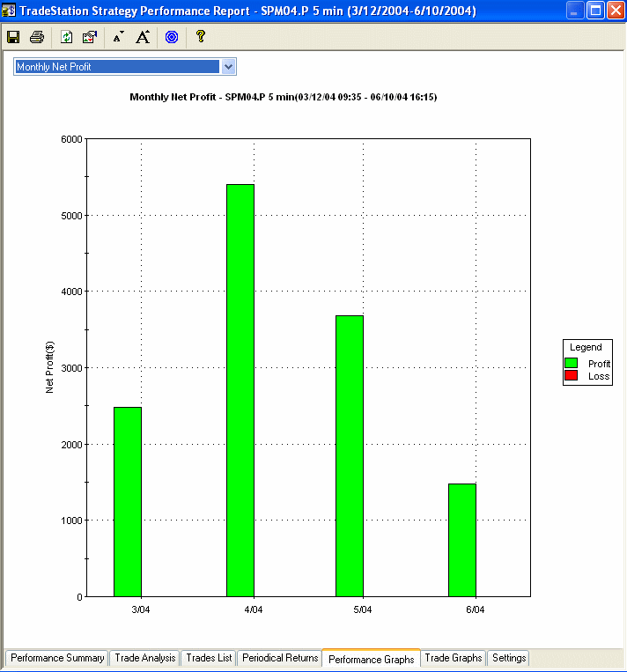Open report customization icon with chart
The image size is (627, 672).
click(x=90, y=37)
